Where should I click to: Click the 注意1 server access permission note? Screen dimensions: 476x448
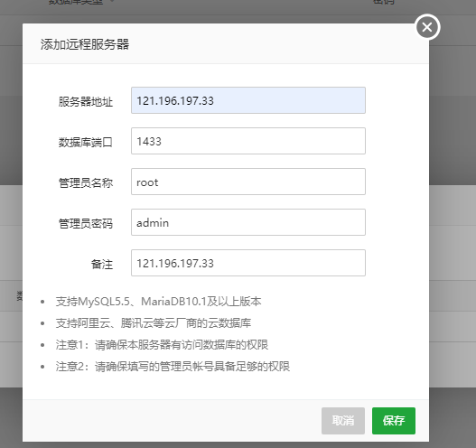pyautogui.click(x=162, y=345)
